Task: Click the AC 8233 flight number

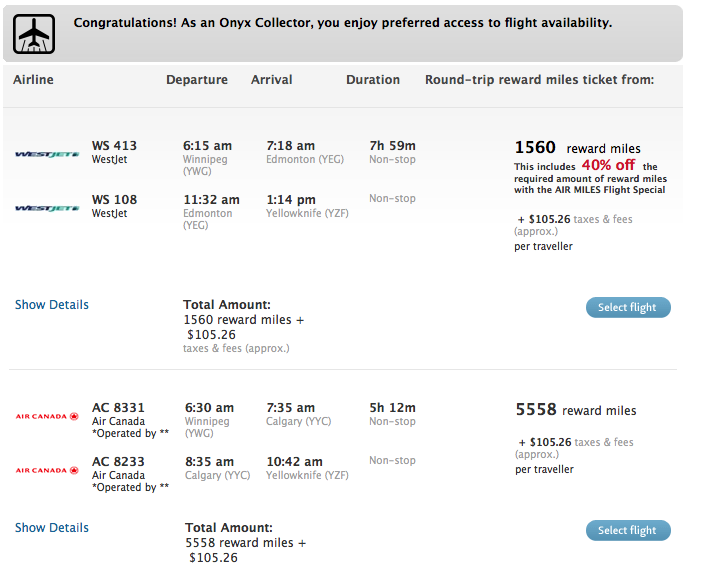Action: point(118,462)
